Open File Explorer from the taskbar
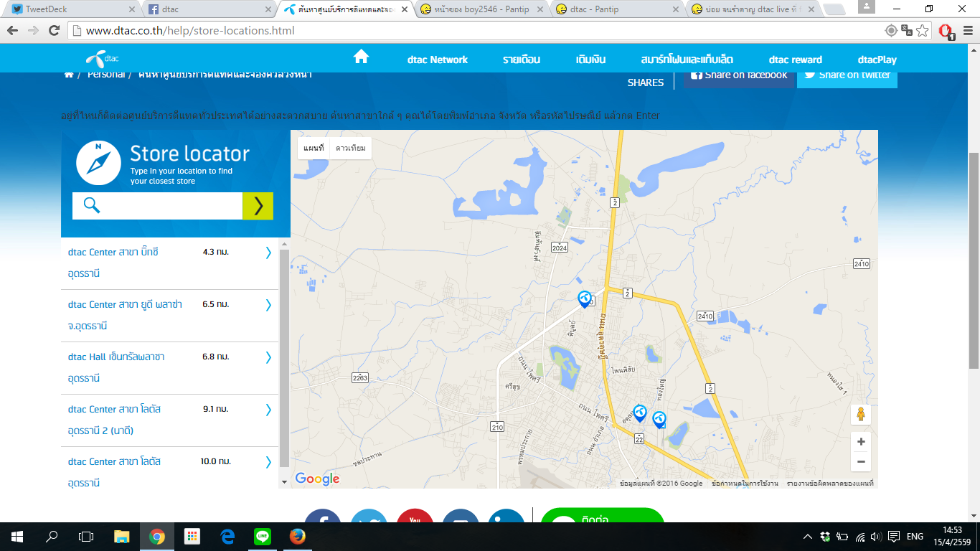This screenshot has width=980, height=551. point(122,537)
